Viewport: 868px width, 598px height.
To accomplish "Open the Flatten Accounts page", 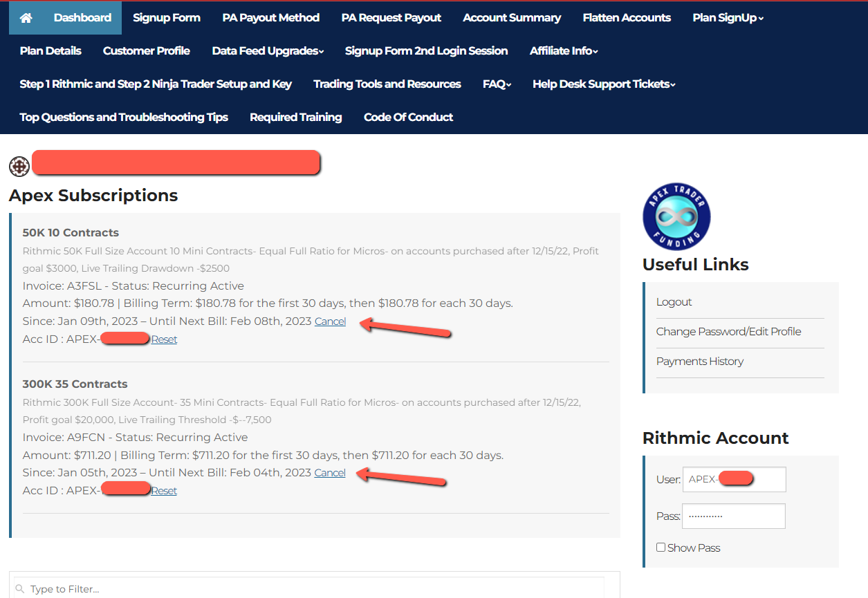I will coord(627,18).
